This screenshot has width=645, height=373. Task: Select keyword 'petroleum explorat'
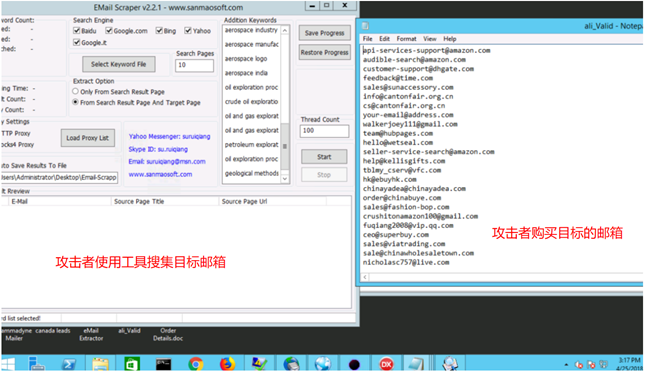pyautogui.click(x=252, y=145)
